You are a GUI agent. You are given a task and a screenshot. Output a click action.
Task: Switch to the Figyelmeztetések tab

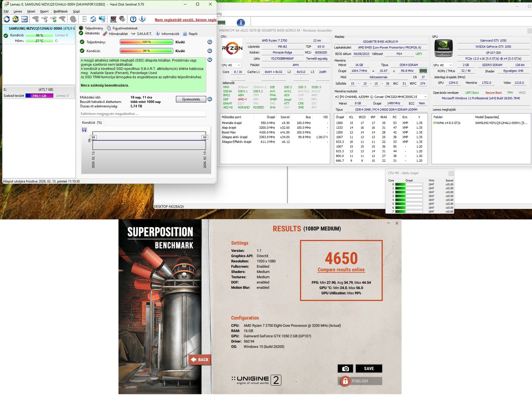122,28
